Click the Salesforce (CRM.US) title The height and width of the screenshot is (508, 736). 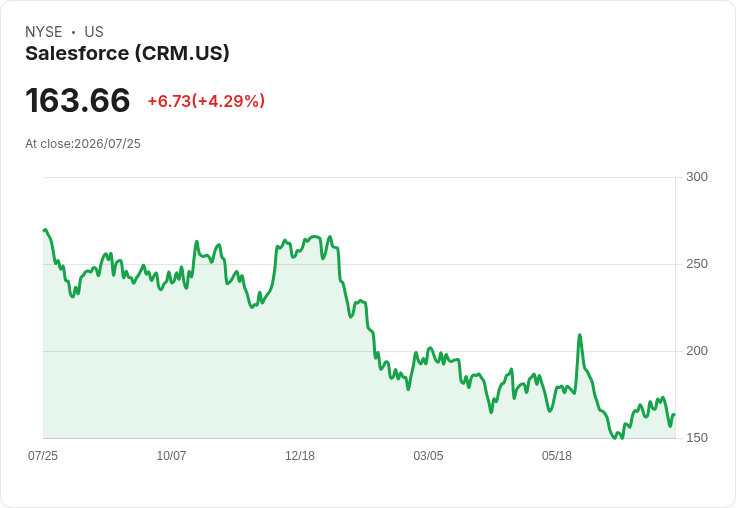(x=127, y=54)
